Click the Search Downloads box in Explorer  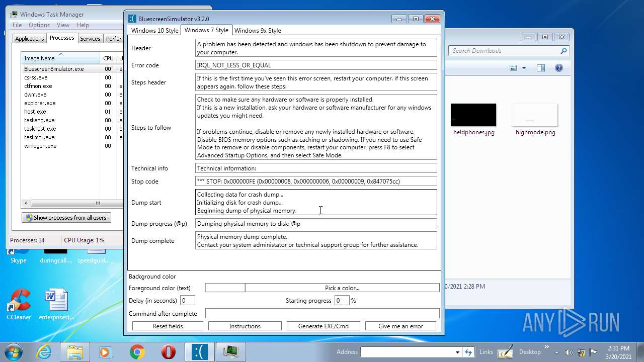pos(509,51)
